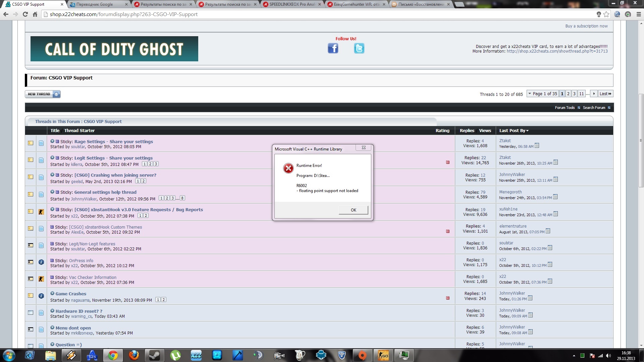Reload the page with refresh icon
Viewport: 644px width, 362px height.
click(25, 14)
